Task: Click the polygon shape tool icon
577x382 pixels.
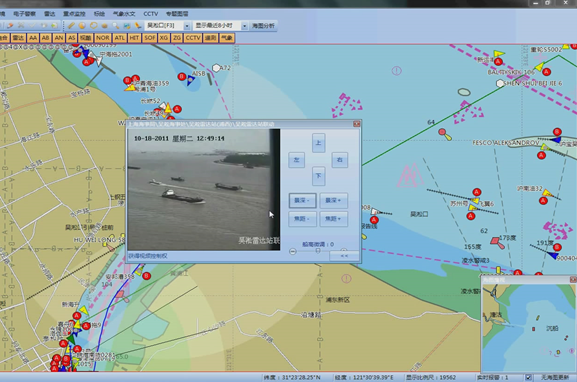Action: 105,25
